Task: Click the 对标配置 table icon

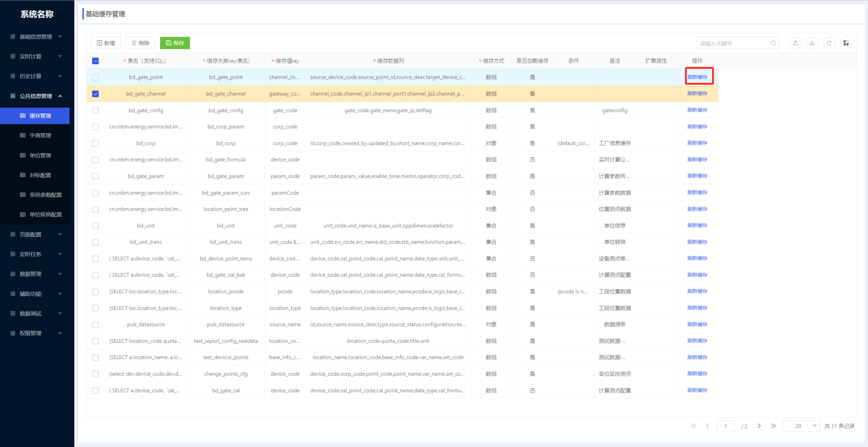Action: pos(23,175)
